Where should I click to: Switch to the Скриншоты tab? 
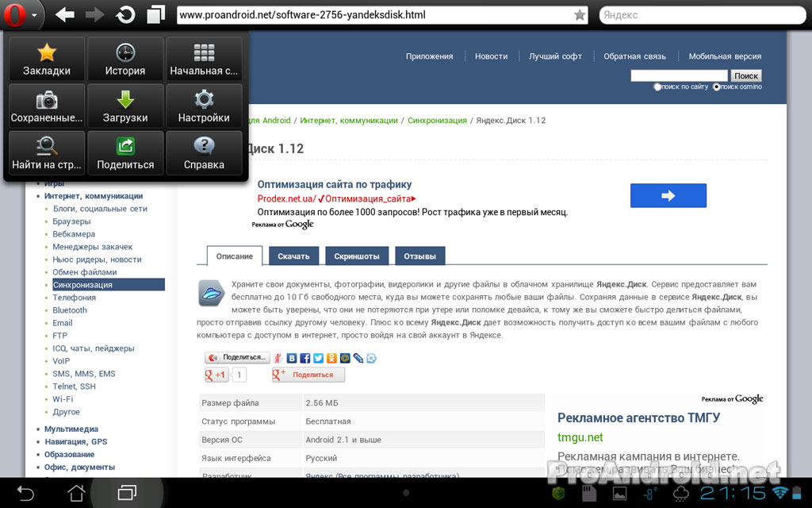pos(357,256)
